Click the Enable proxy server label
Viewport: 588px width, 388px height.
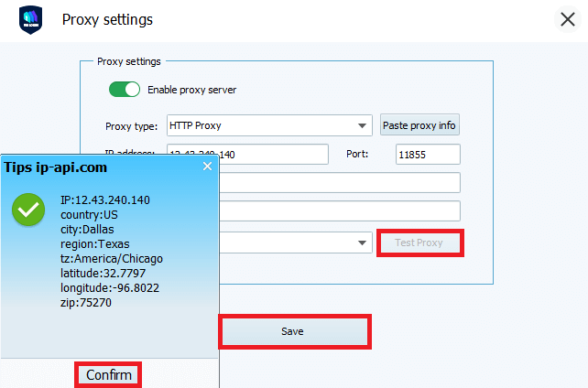coord(191,90)
